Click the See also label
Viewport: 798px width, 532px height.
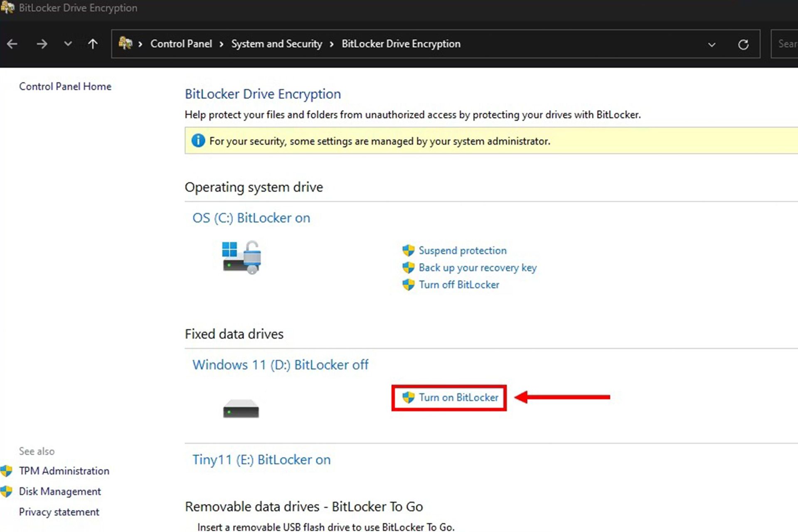(x=37, y=451)
